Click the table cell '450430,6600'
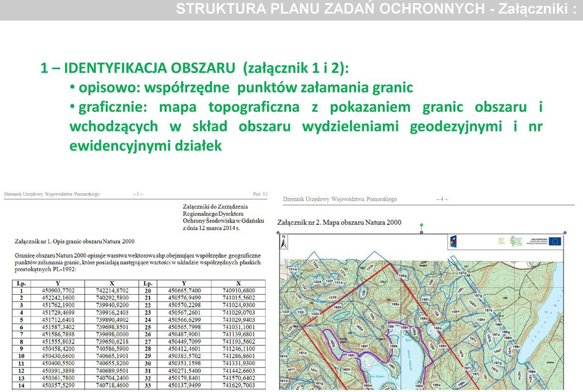This screenshot has height=392, width=583. 58,356
